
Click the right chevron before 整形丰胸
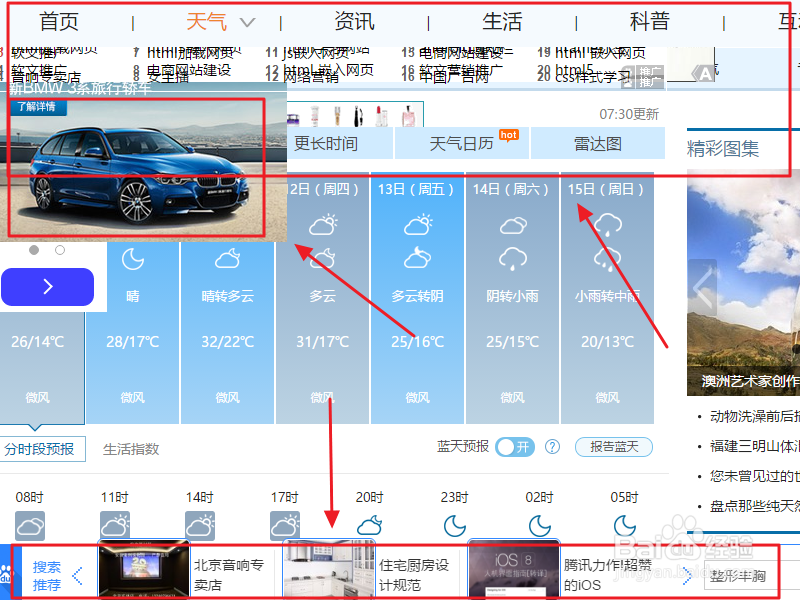tap(687, 576)
